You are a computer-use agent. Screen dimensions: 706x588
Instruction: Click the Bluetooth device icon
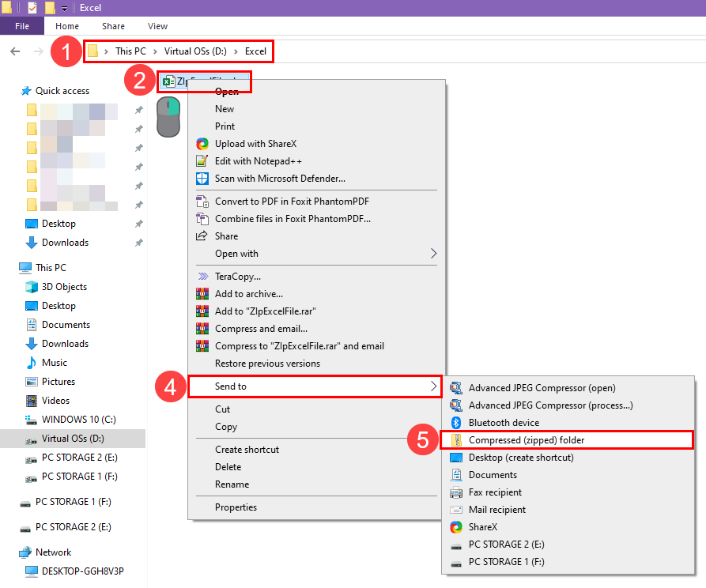point(456,423)
